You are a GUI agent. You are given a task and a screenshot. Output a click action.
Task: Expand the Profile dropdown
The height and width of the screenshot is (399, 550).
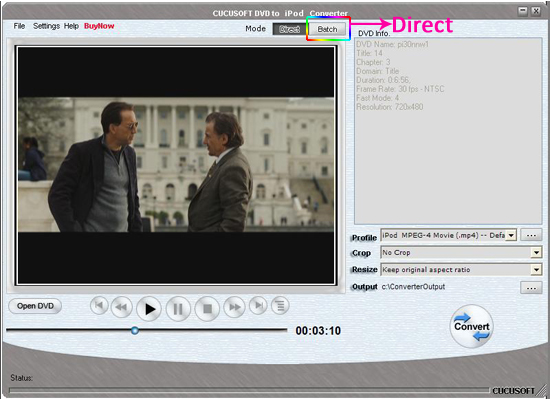pyautogui.click(x=511, y=235)
